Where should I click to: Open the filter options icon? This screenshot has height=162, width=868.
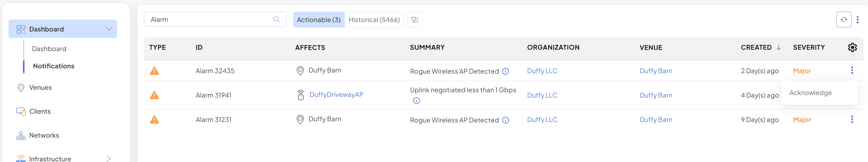coord(415,20)
